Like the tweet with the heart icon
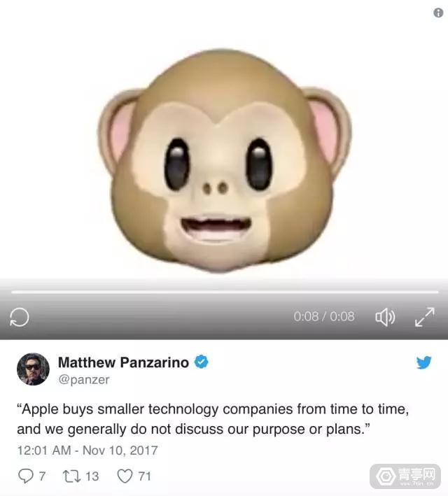448x496 pixels. 125,476
